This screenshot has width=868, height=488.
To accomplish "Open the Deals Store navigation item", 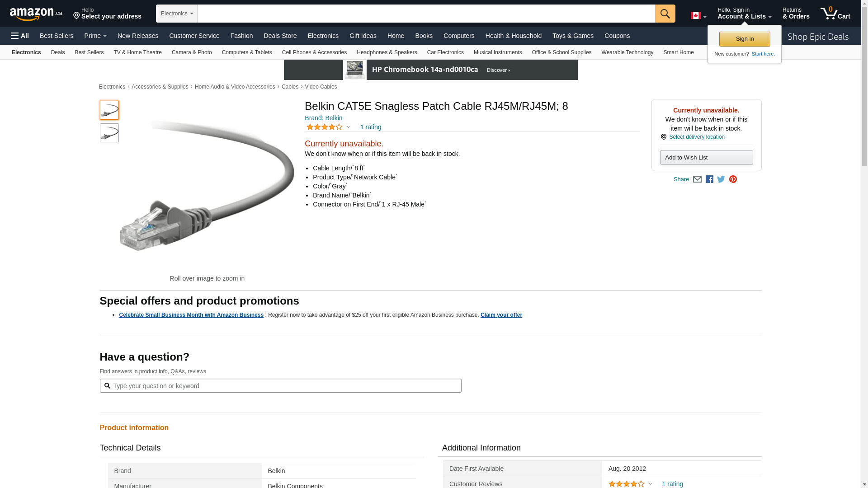I will click(x=280, y=36).
